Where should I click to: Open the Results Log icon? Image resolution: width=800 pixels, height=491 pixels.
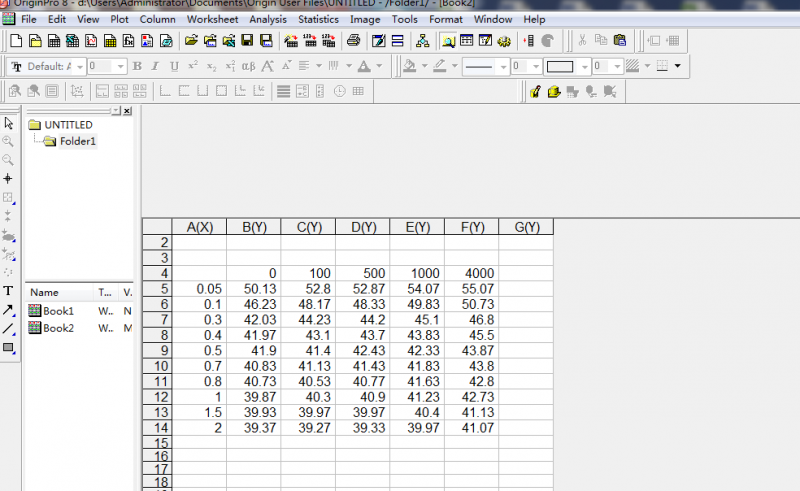(466, 41)
